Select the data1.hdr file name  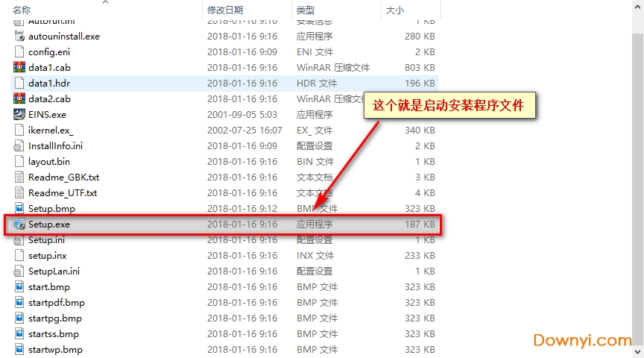coord(49,83)
